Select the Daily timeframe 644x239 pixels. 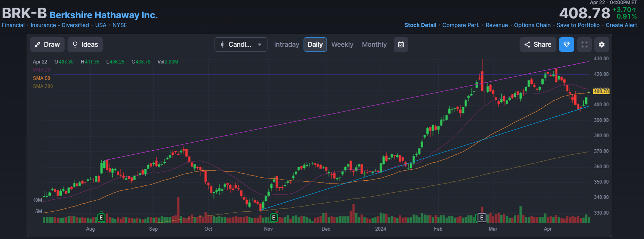[315, 45]
